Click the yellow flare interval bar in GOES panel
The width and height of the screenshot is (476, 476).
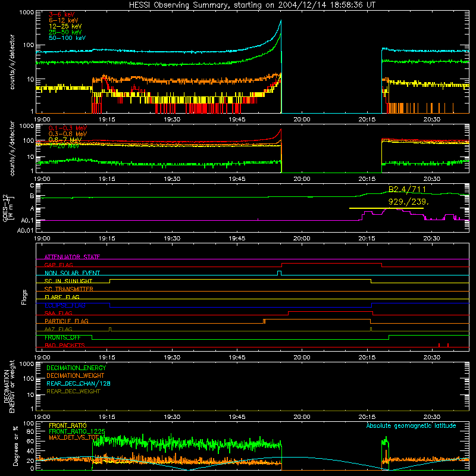(386, 208)
